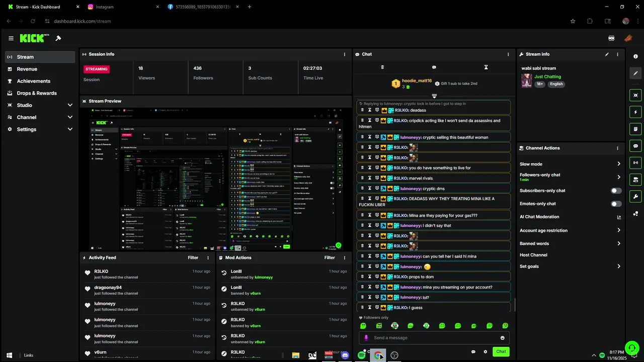644x362 pixels.
Task: Toggle Emotes-only chat
Action: [616, 204]
